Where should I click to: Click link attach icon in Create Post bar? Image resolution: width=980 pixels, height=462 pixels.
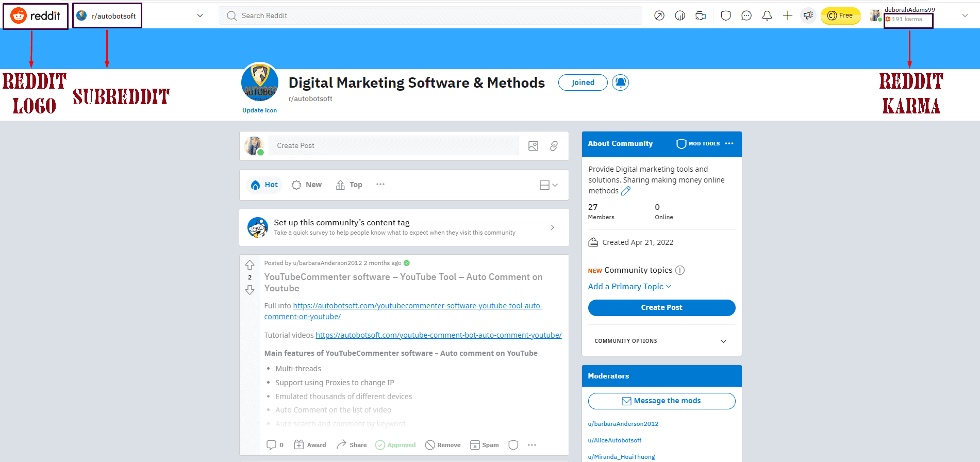tap(554, 146)
